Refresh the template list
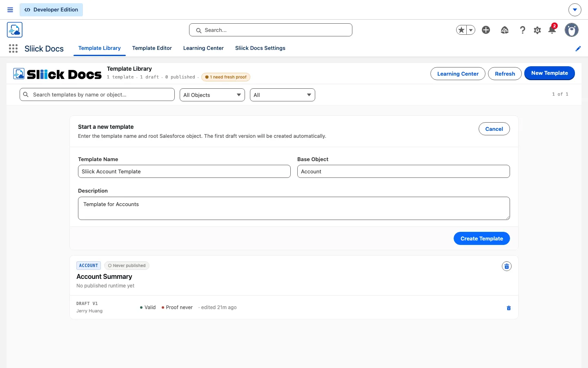The height and width of the screenshot is (368, 588). point(505,74)
